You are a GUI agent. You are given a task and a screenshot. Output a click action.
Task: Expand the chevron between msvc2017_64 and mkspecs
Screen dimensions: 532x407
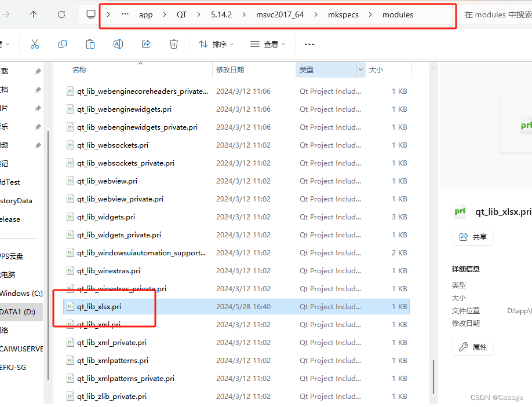(316, 14)
